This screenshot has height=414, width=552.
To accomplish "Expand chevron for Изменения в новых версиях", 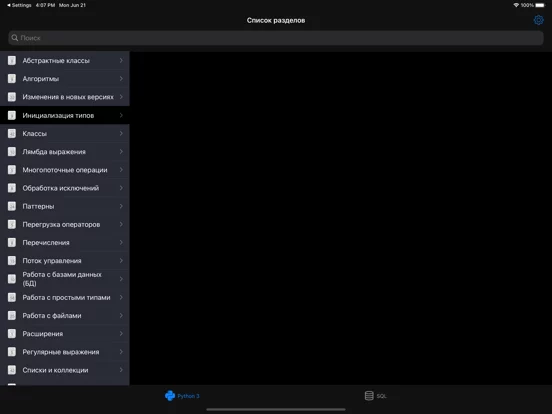I will coord(121,96).
